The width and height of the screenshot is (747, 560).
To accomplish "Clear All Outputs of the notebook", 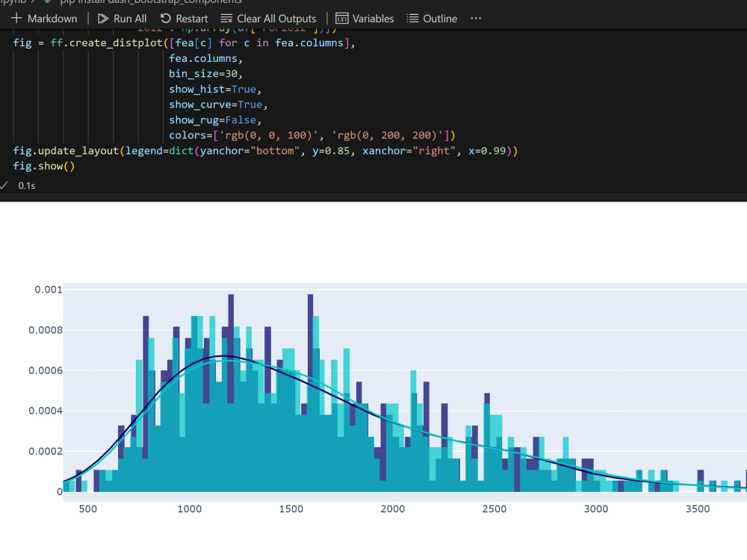I will [268, 19].
